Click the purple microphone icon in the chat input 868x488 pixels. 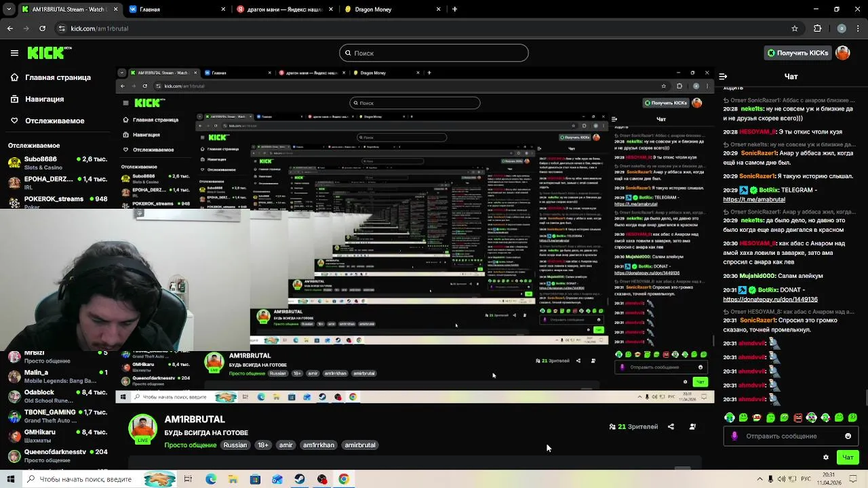[x=734, y=436]
